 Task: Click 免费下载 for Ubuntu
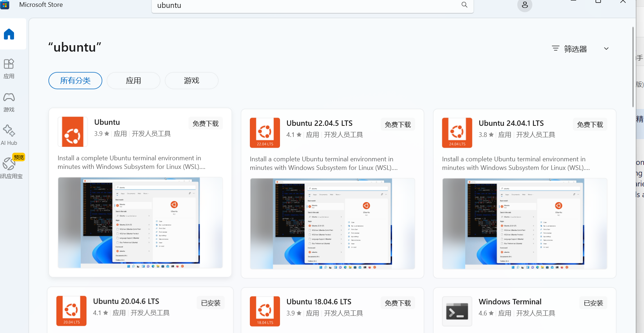tap(206, 124)
